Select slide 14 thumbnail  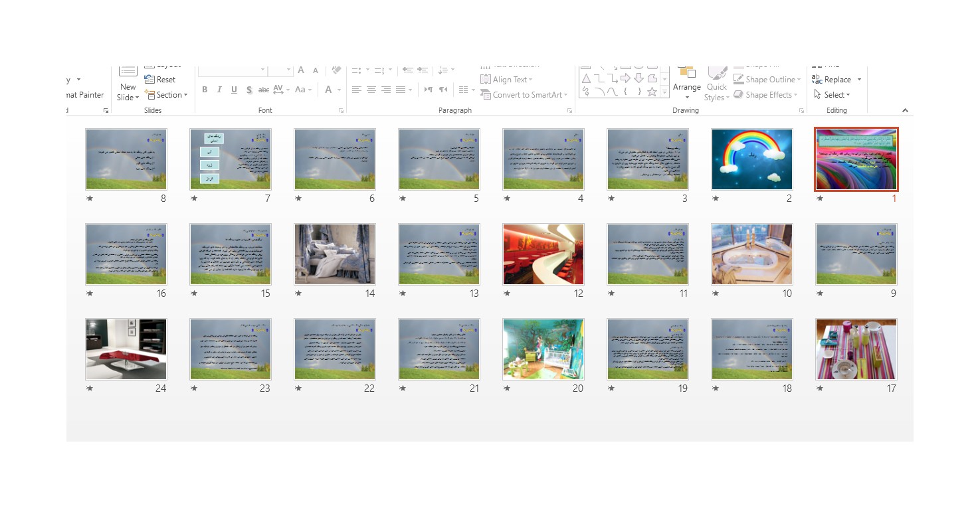(x=335, y=254)
